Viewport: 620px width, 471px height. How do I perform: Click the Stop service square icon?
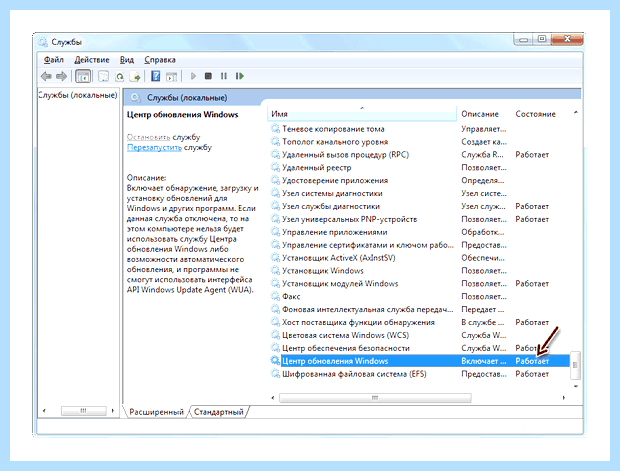tap(208, 76)
